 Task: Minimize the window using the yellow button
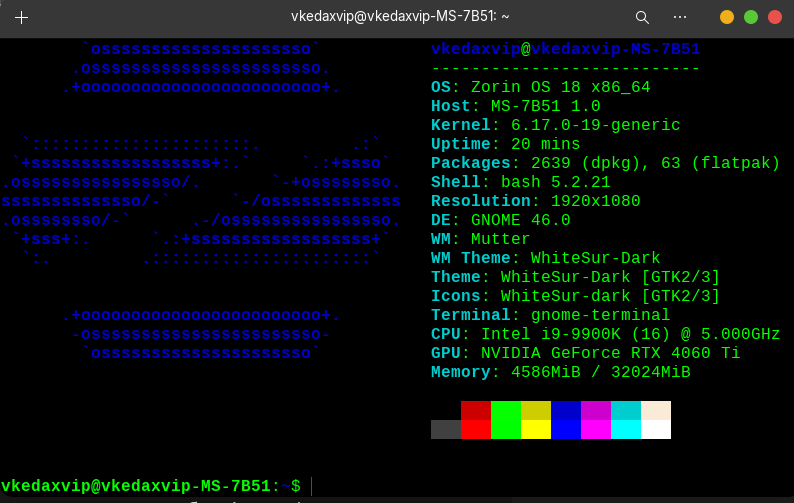point(727,17)
